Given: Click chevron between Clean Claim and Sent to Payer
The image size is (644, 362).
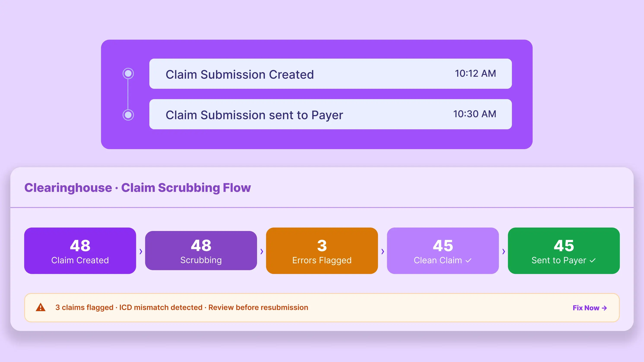Looking at the screenshot, I should tap(504, 251).
